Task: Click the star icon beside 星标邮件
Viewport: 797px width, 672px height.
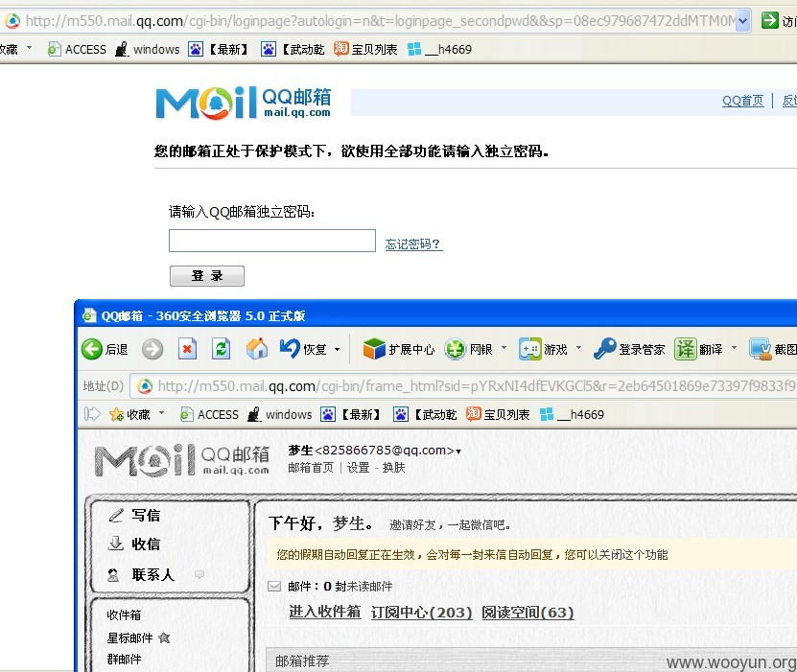Action: (164, 637)
